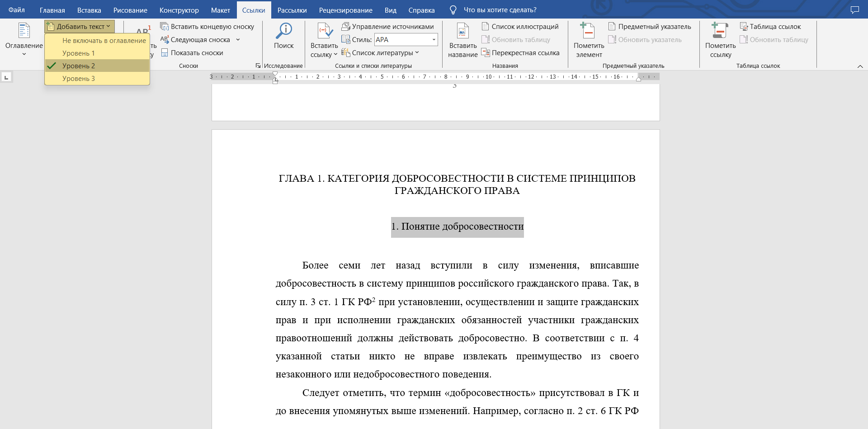Click the first-line indent marker on the ruler
Screen dimensions: 868x429
click(x=275, y=74)
